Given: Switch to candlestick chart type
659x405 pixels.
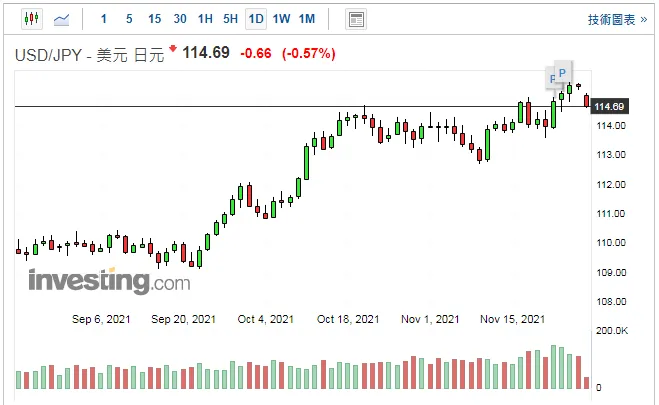Looking at the screenshot, I should coord(32,19).
